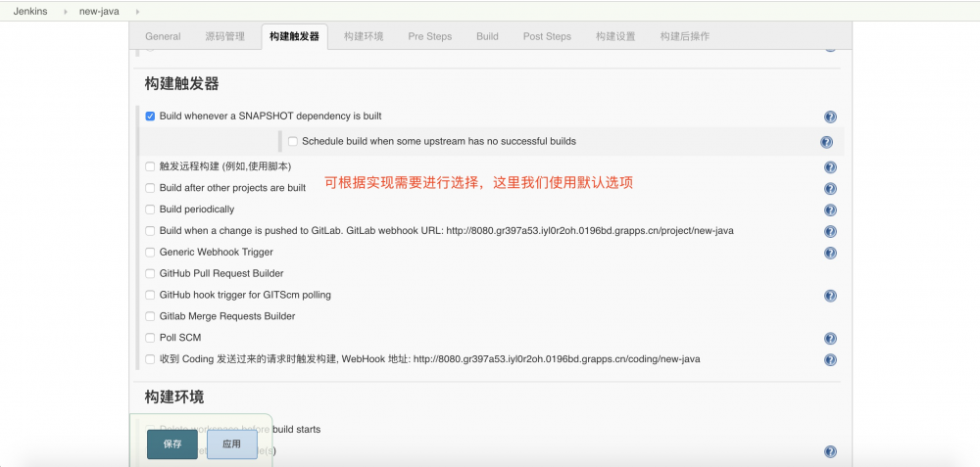Check Poll SCM option
The width and height of the screenshot is (980, 467).
(x=150, y=338)
